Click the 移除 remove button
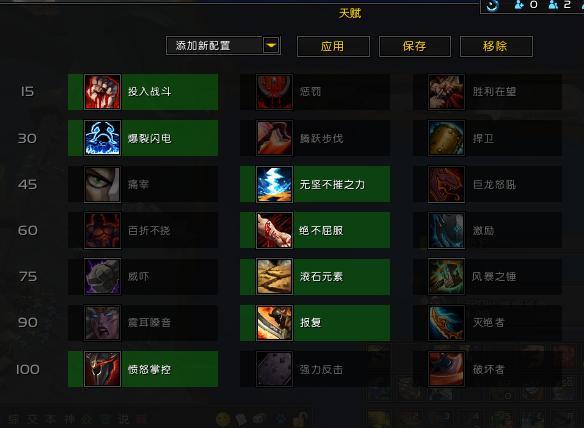Image resolution: width=584 pixels, height=428 pixels. (x=496, y=46)
